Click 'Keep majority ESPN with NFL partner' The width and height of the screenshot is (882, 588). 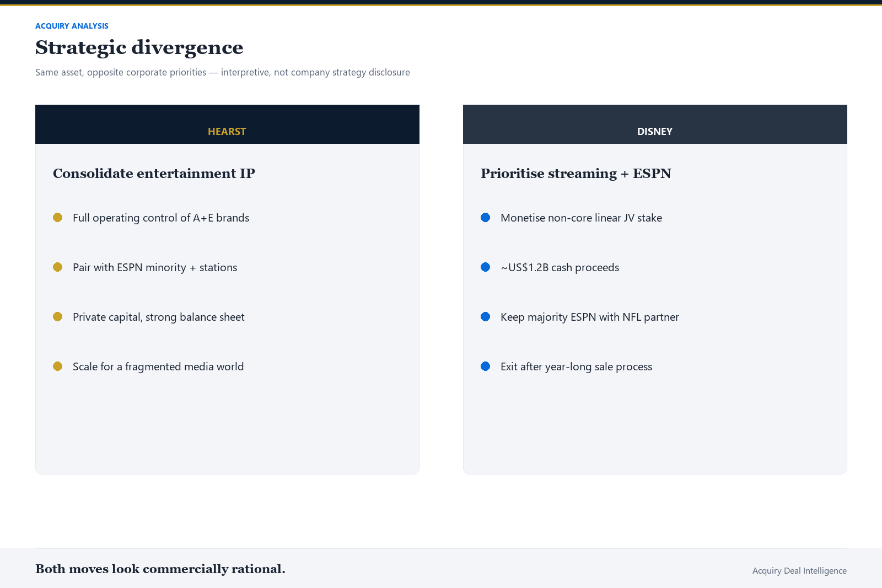590,317
